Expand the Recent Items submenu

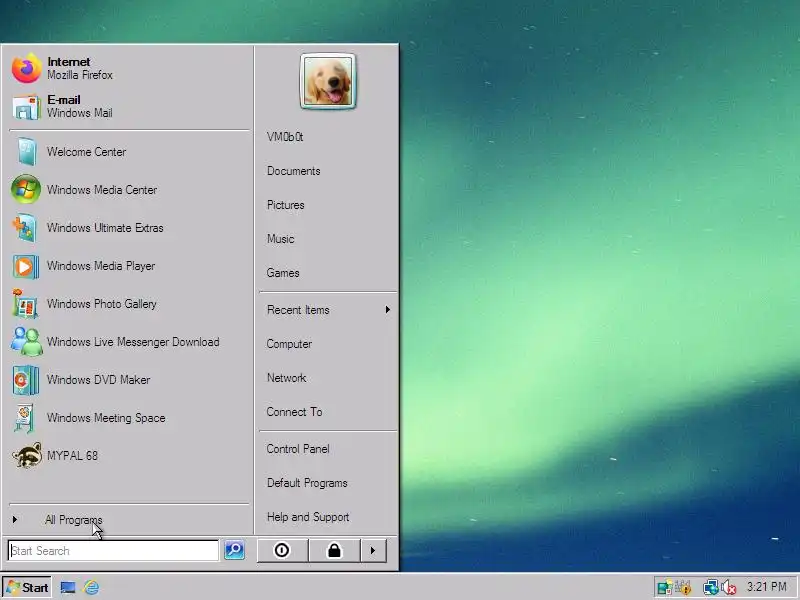(x=328, y=310)
